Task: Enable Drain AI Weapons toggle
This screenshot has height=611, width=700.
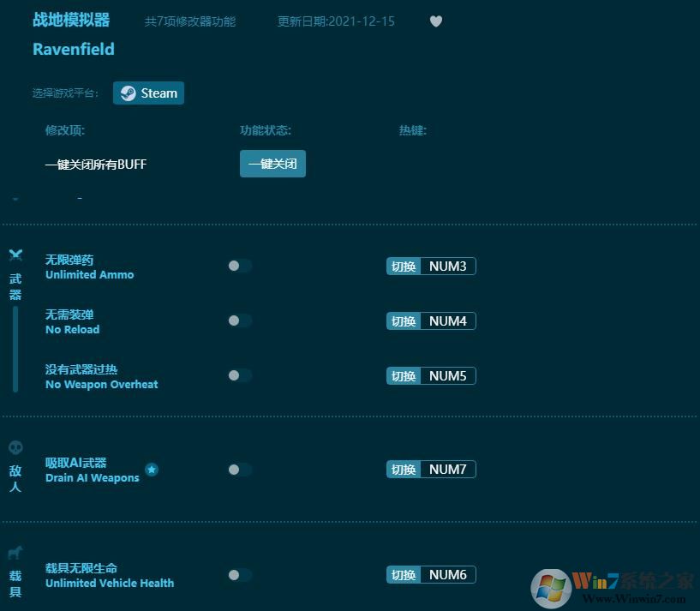Action: point(240,470)
